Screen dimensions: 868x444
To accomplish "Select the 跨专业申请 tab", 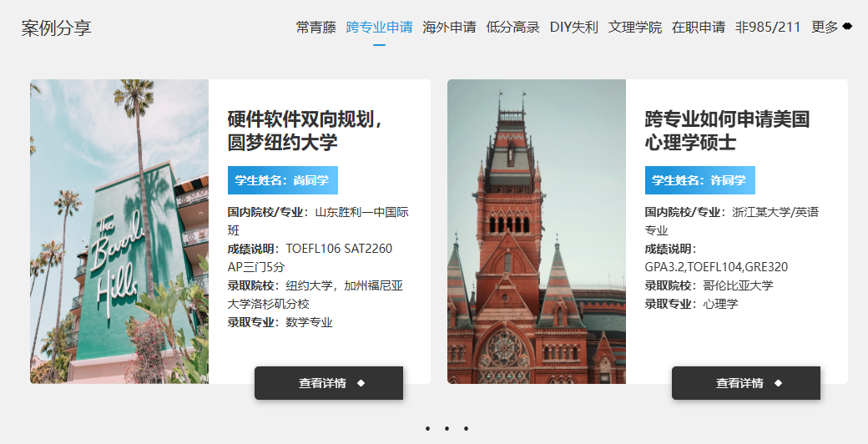I will point(379,27).
